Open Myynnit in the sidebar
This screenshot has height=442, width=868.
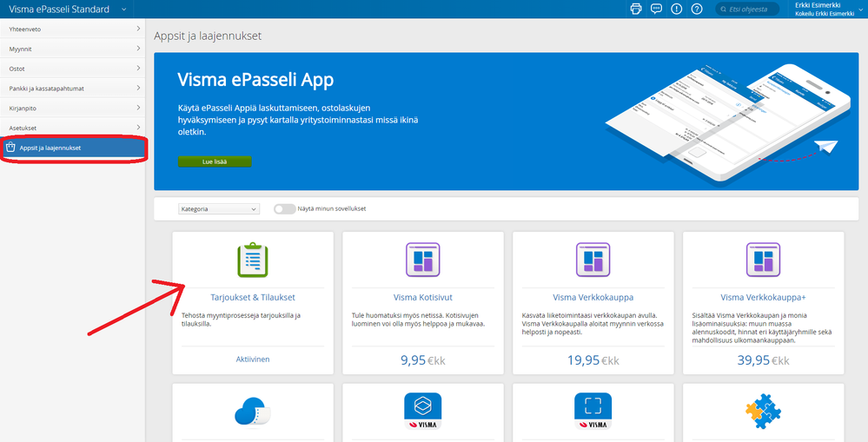coord(72,49)
